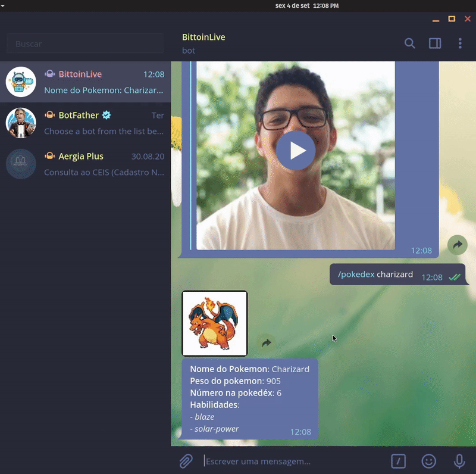Screen dimensions: 476x474
Task: Start voice recording with the microphone
Action: click(x=459, y=461)
